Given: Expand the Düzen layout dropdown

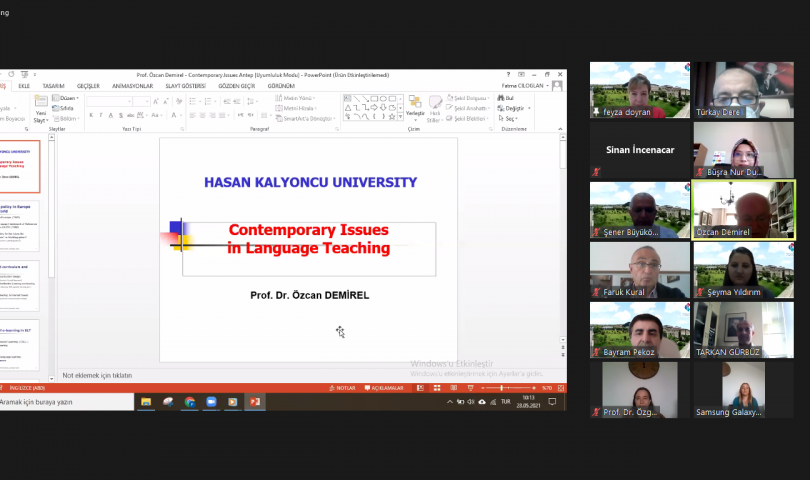Looking at the screenshot, I should click(68, 98).
